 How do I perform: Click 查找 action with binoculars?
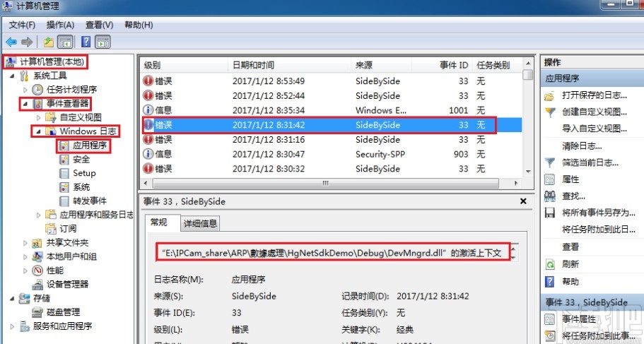click(x=573, y=196)
